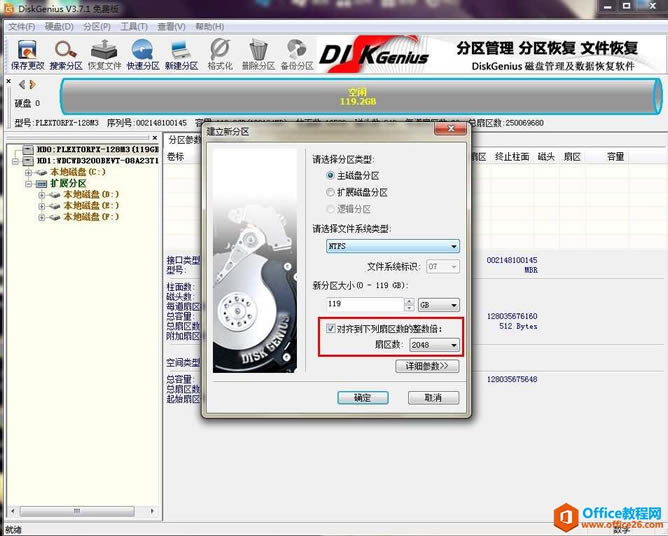668x536 pixels.
Task: Click the left panel horizontal scrollbar thumb
Action: pyautogui.click(x=77, y=510)
